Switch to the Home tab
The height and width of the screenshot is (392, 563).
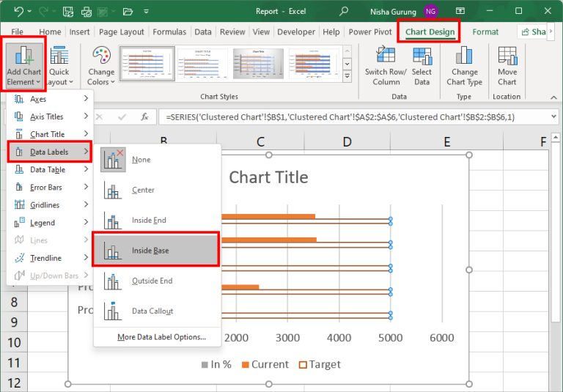(x=50, y=32)
